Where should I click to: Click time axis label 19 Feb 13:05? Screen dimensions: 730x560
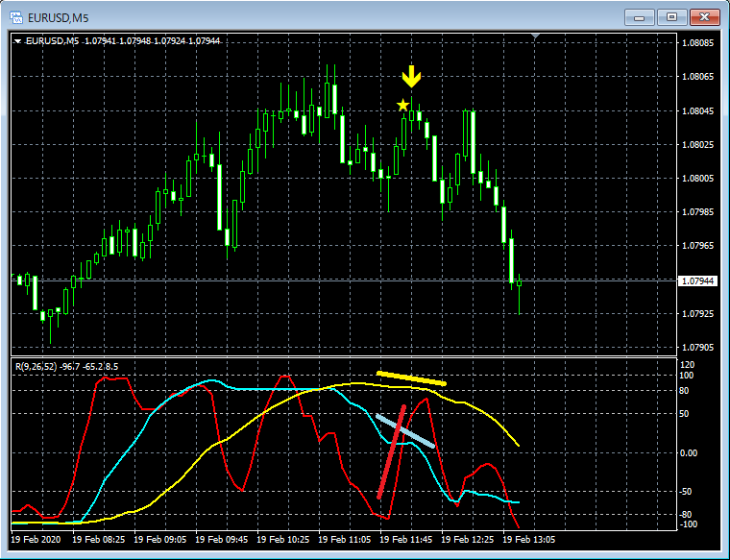(528, 540)
